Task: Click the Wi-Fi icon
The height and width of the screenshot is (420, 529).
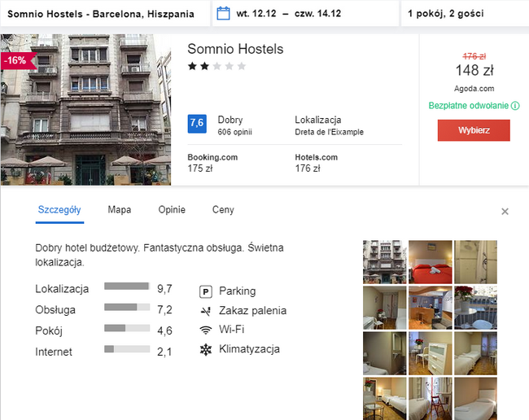Action: click(x=206, y=330)
